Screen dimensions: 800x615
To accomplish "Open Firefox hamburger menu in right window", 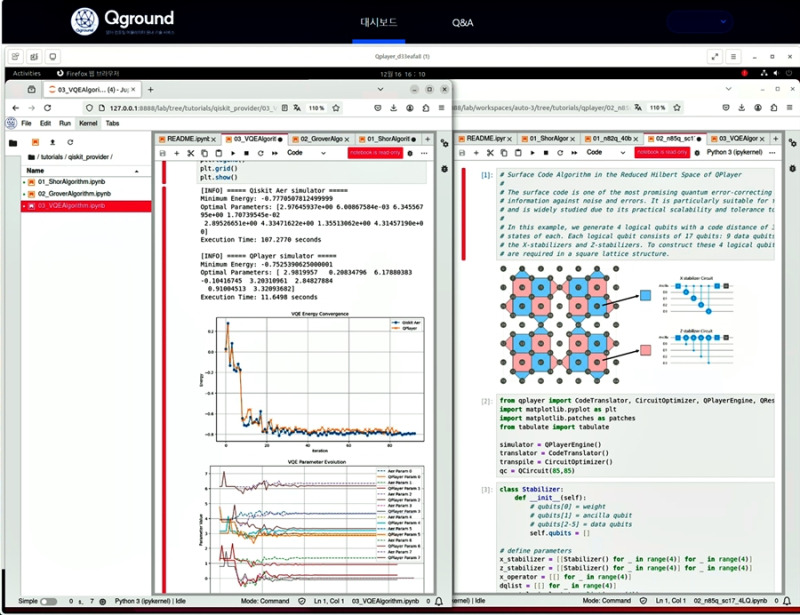I will coord(789,108).
